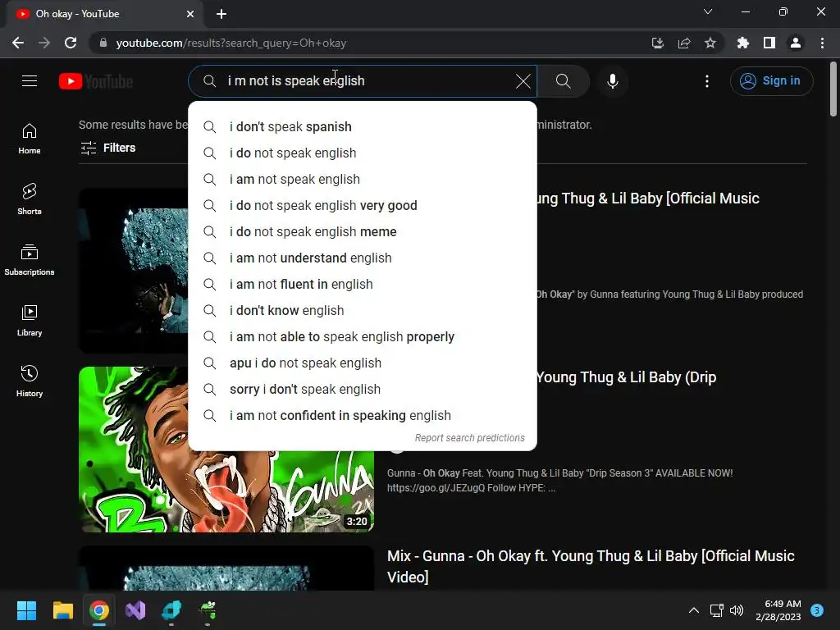Click the share page icon in address bar

(x=684, y=43)
